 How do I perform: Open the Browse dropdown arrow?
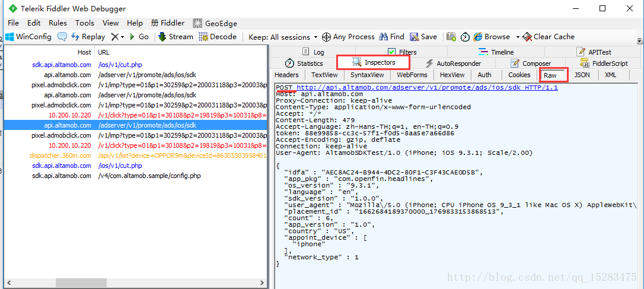pos(518,37)
